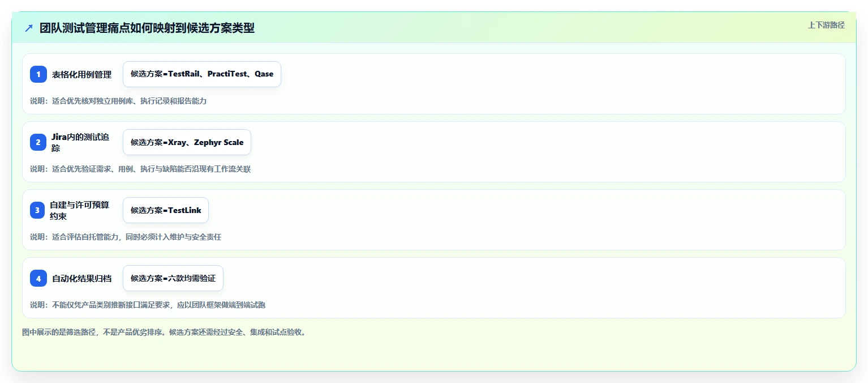The height and width of the screenshot is (383, 868).
Task: Click the footer note 图中展示的是筛选路径
Action: (x=164, y=332)
